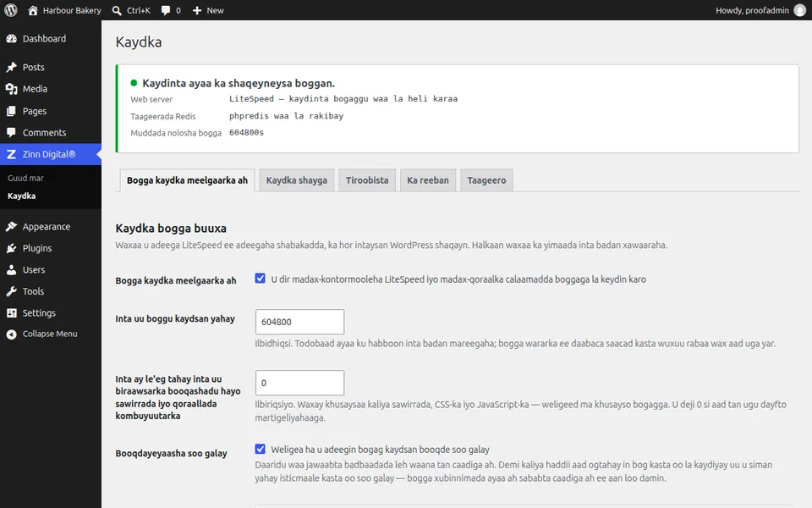This screenshot has width=812, height=508.
Task: Click the Kaydka bogga buuxa section heading
Action: pos(171,228)
